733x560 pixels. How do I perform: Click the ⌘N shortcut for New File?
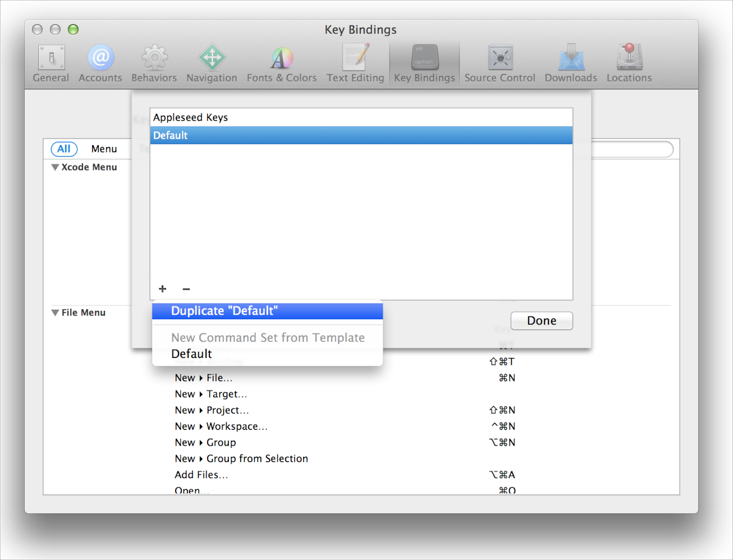click(507, 378)
